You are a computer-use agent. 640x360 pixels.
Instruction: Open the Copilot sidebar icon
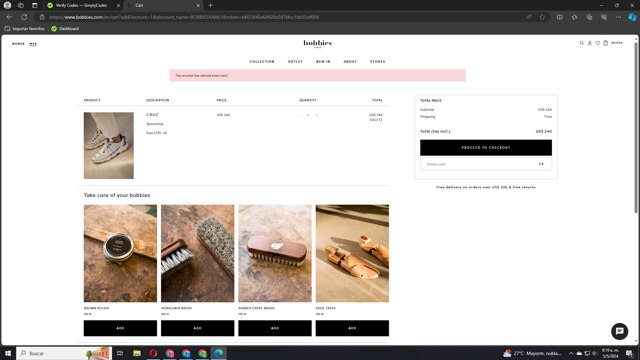click(x=632, y=17)
